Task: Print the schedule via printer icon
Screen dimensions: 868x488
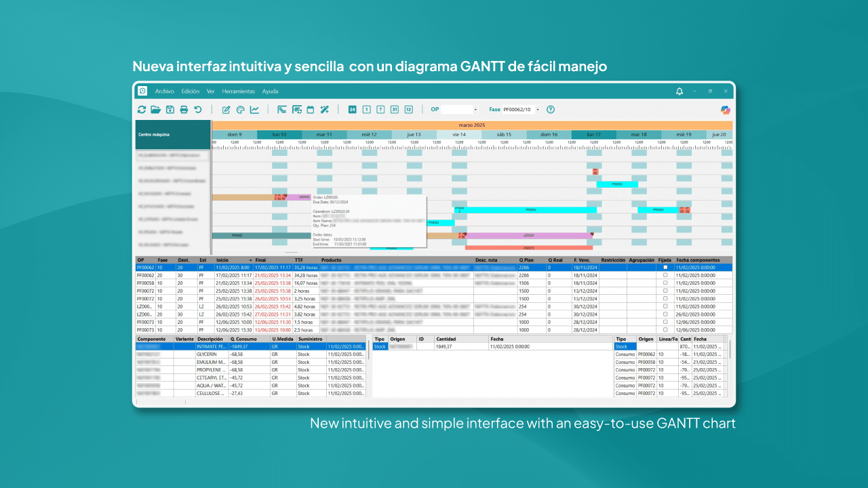Action: (x=184, y=109)
